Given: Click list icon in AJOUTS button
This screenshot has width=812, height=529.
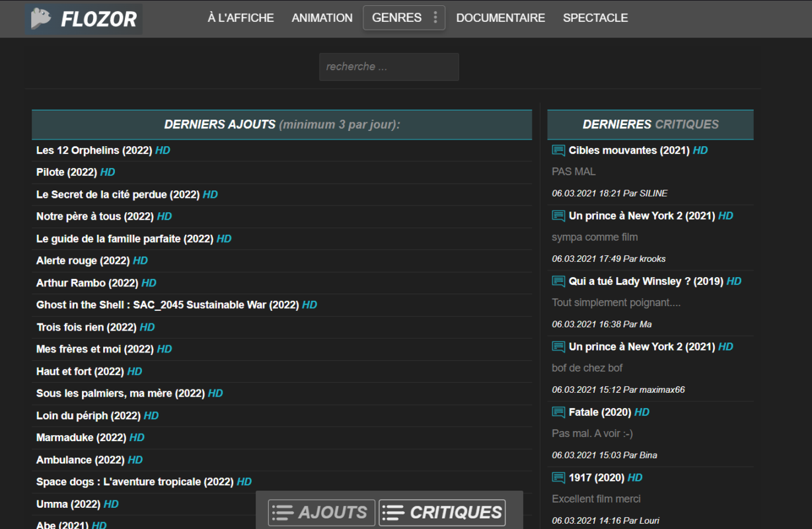Looking at the screenshot, I should (283, 512).
